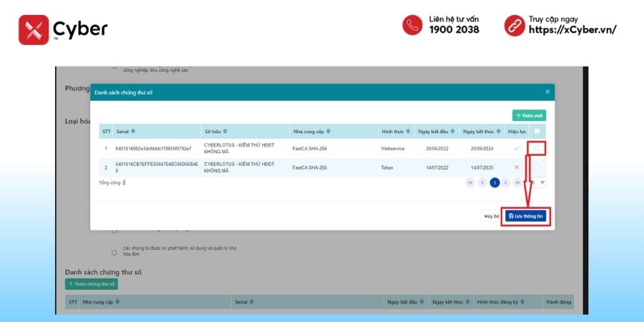The width and height of the screenshot is (644, 322).
Task: Click the hotline number 1900 2038
Action: [x=454, y=29]
